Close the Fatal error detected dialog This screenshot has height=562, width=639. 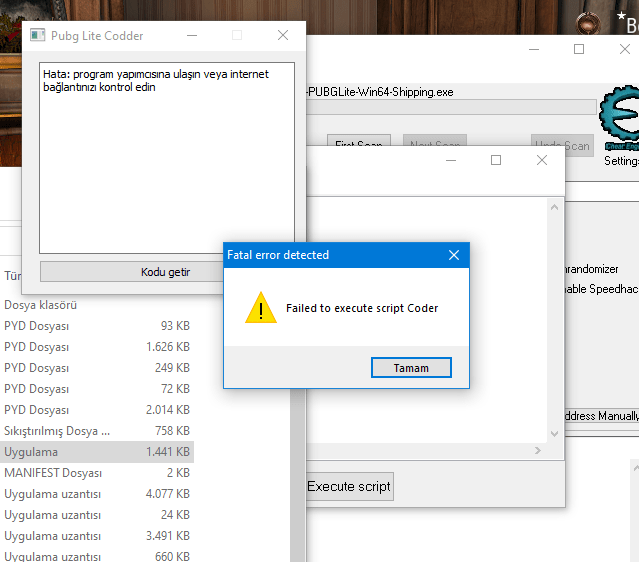(454, 255)
